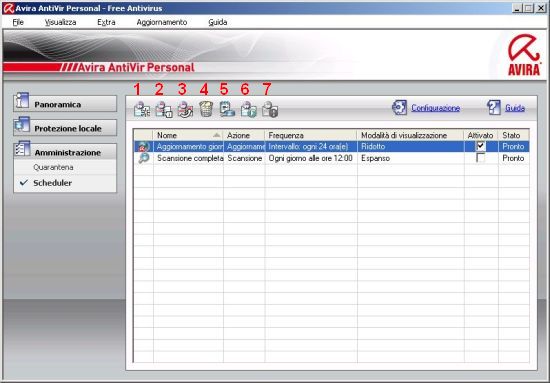This screenshot has width=550, height=383.
Task: Click the magnifier icon of the Scansione completa row
Action: pos(144,158)
